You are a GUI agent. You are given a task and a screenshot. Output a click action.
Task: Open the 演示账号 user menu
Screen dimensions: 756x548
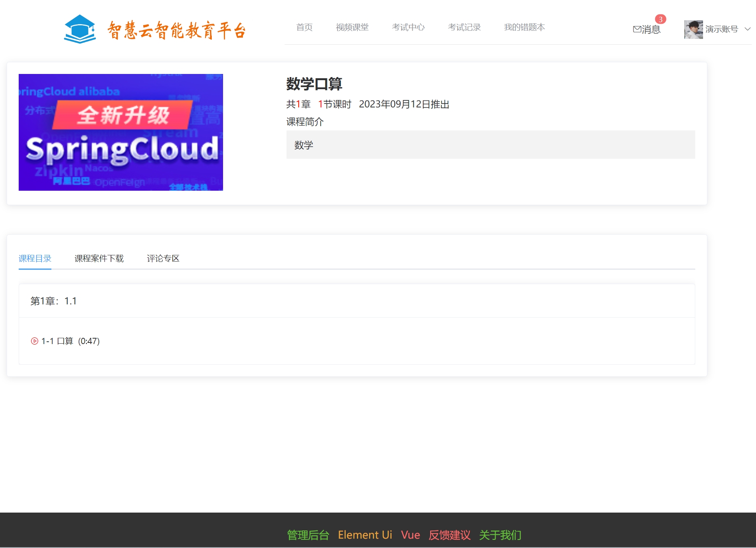(x=721, y=29)
